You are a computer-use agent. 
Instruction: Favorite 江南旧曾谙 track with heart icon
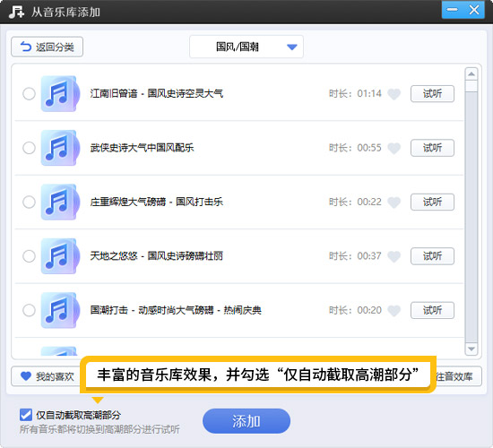point(394,94)
